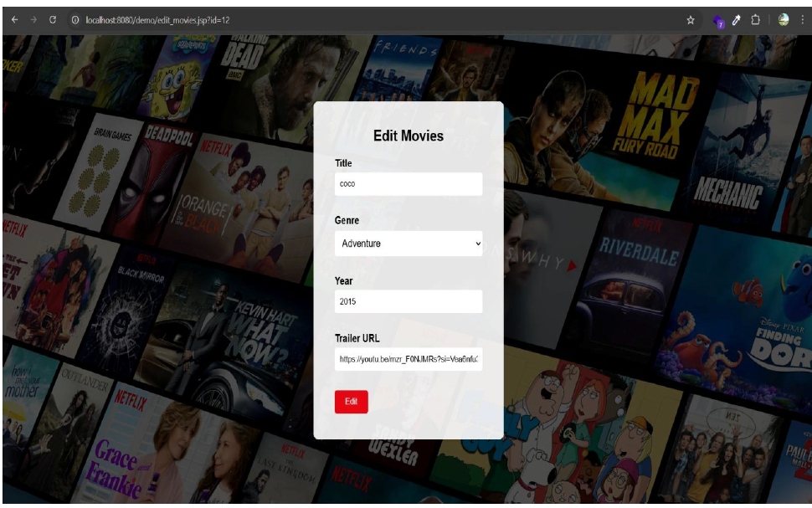The width and height of the screenshot is (812, 508).
Task: Reload the edit movies page
Action: (x=53, y=20)
